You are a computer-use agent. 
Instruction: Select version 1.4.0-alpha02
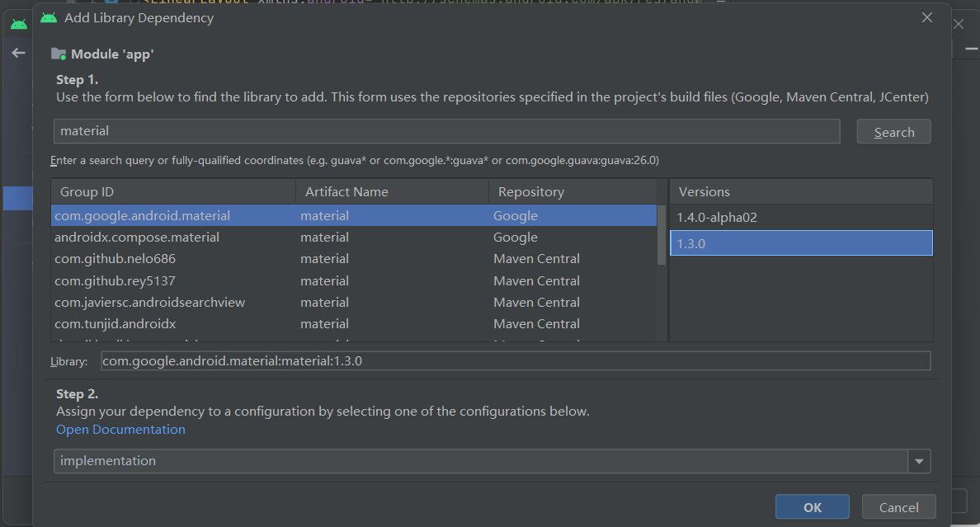click(x=717, y=218)
